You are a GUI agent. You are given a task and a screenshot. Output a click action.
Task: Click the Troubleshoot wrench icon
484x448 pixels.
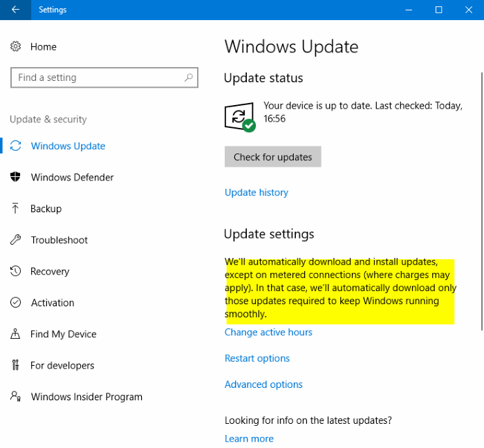tap(15, 240)
